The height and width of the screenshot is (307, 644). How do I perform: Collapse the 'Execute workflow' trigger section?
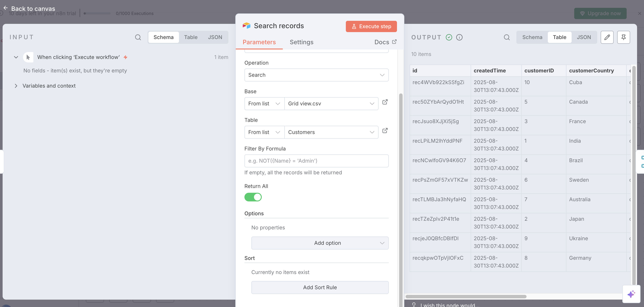16,57
